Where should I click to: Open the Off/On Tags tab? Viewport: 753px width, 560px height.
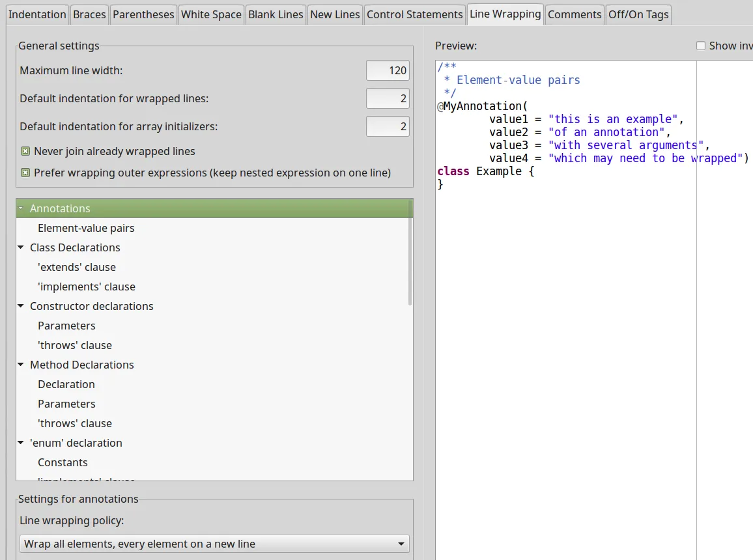point(638,14)
